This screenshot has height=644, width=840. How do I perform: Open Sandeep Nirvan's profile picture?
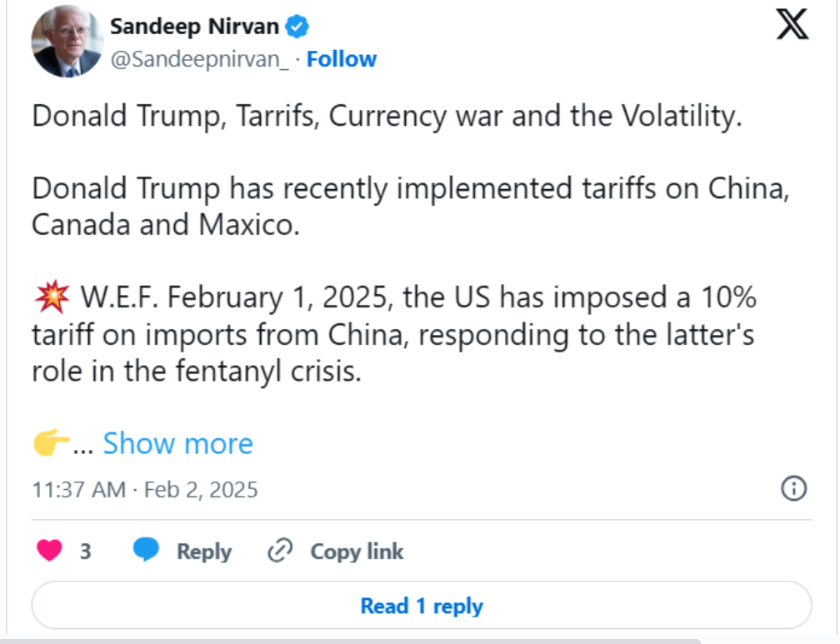click(67, 42)
